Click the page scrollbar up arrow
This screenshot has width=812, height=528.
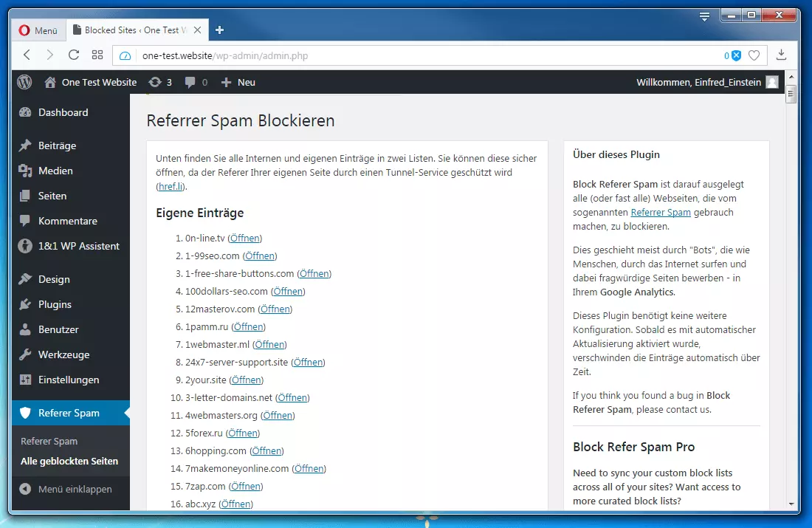pos(791,77)
